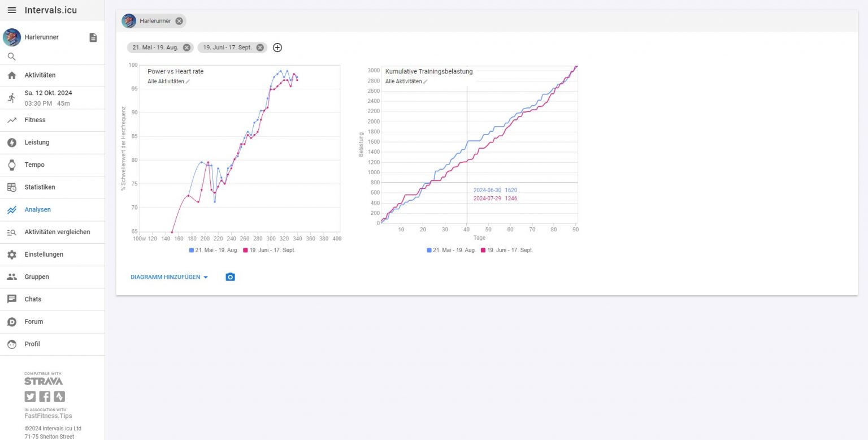Click the Strava logo in the footer
The width and height of the screenshot is (868, 440).
[43, 381]
